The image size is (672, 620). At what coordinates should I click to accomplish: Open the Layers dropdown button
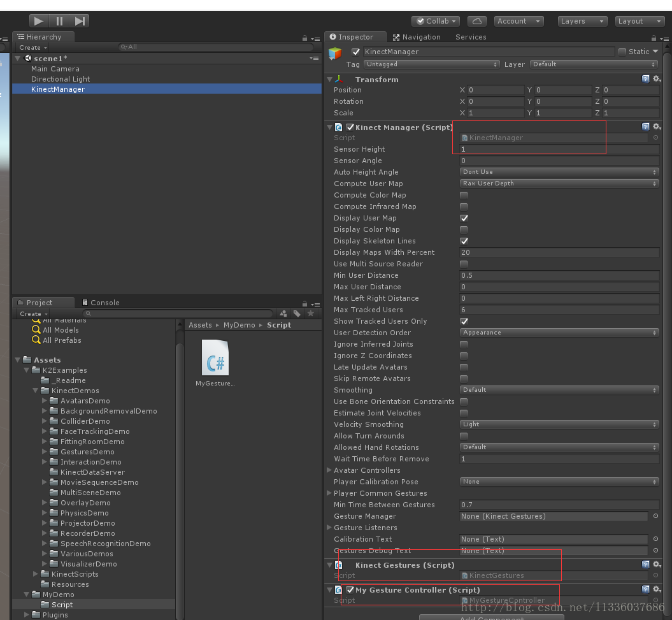[582, 21]
